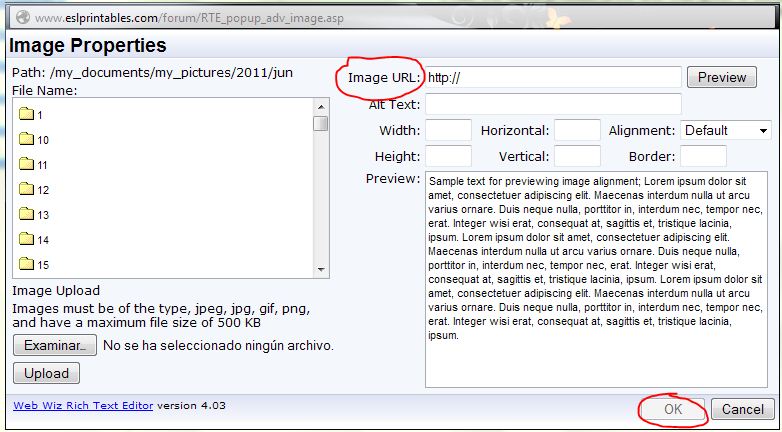Viewport: 782px width, 432px height.
Task: Select folder name 11 in file list
Action: pos(42,165)
